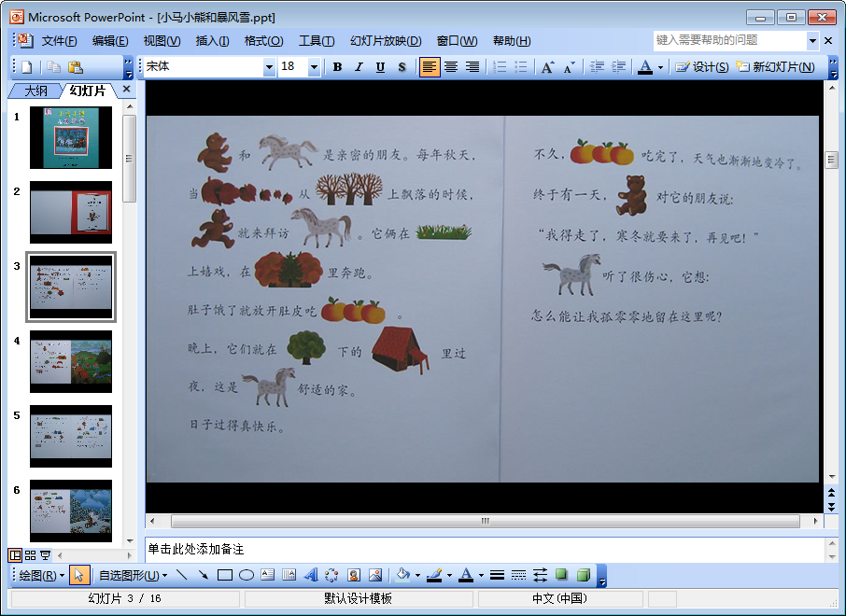
Task: Select the Oval drawing tool
Action: click(247, 576)
